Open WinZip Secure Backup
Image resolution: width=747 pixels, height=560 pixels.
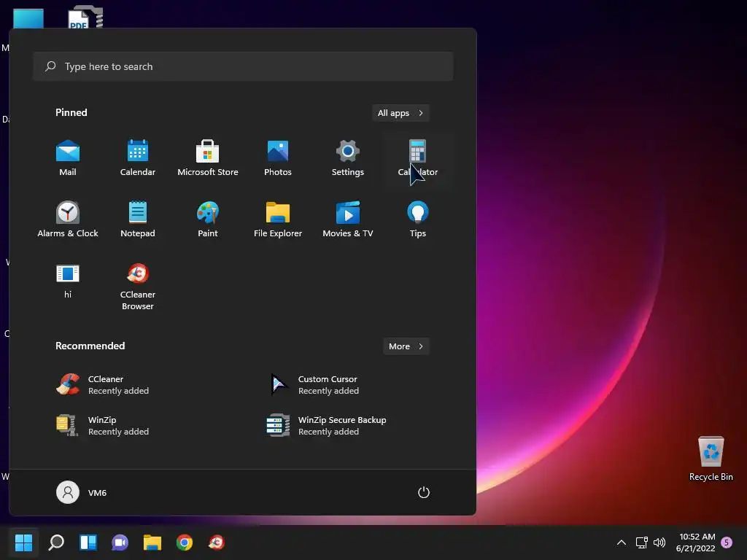click(326, 425)
